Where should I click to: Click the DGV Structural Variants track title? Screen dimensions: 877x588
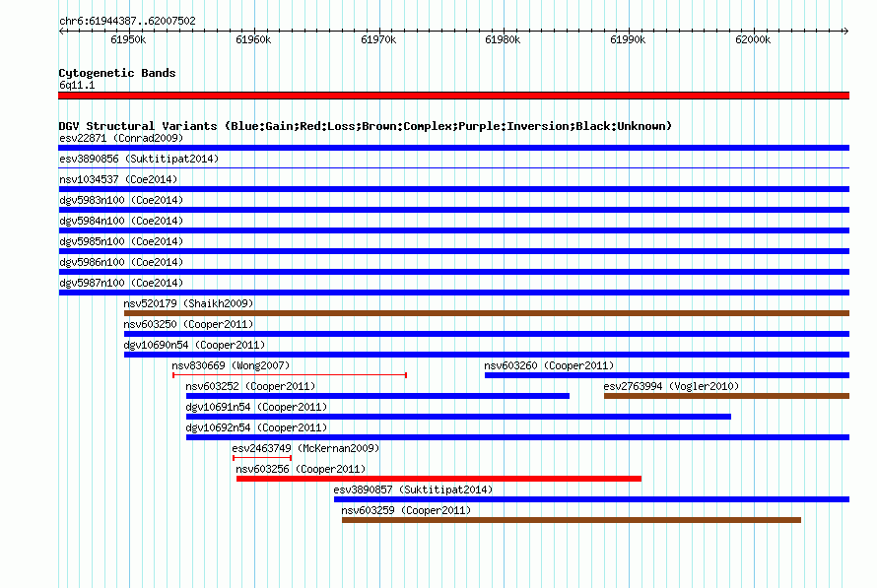click(366, 126)
